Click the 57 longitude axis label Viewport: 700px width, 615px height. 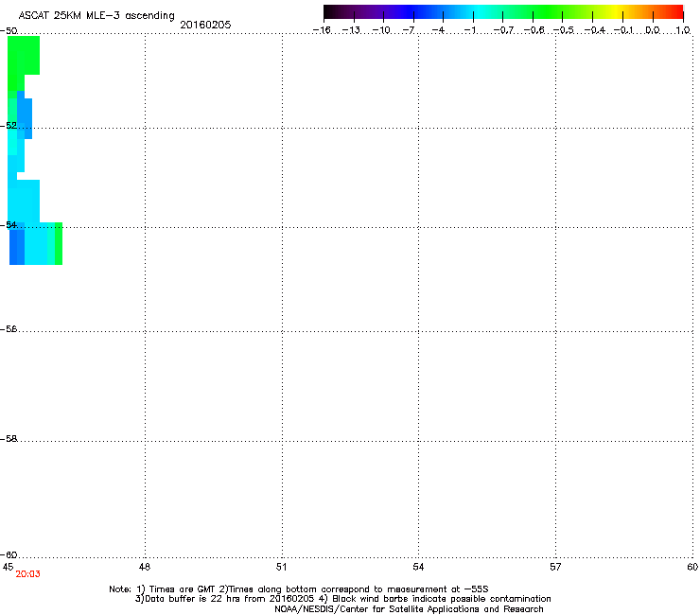(555, 567)
